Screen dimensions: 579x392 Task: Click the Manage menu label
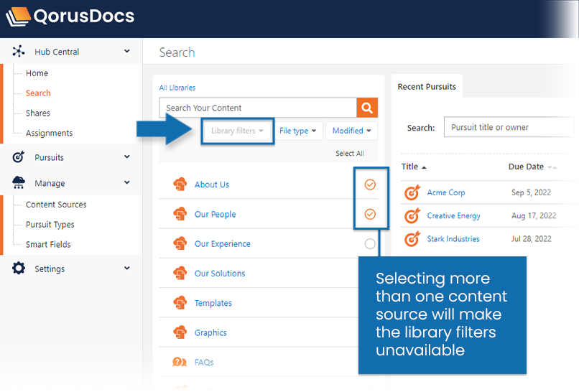tap(50, 183)
